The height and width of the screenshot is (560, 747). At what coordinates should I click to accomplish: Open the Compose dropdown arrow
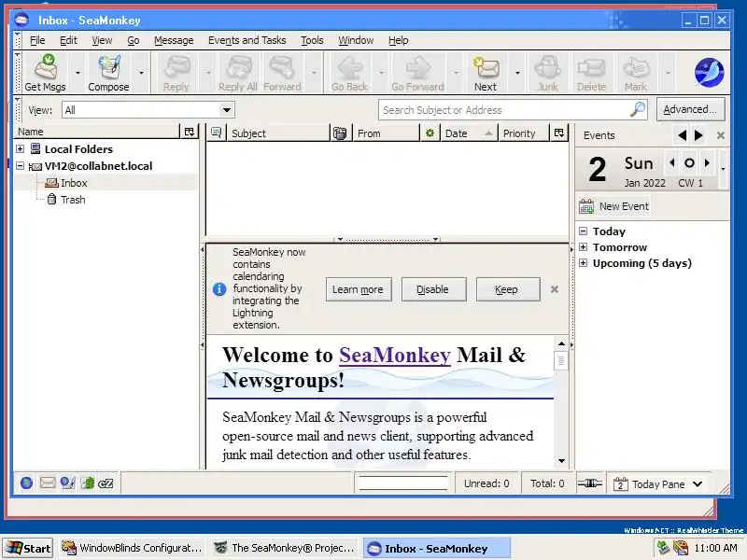[142, 73]
